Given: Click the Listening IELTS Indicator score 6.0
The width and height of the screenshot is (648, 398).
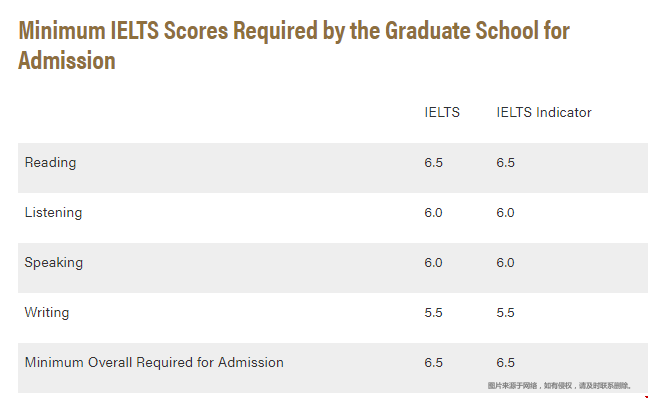Looking at the screenshot, I should (505, 213).
